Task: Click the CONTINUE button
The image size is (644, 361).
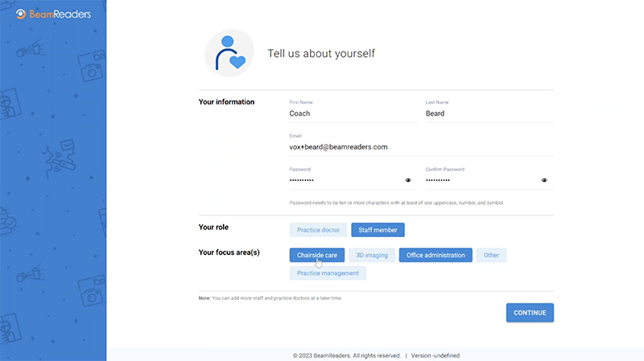Action: pyautogui.click(x=530, y=313)
